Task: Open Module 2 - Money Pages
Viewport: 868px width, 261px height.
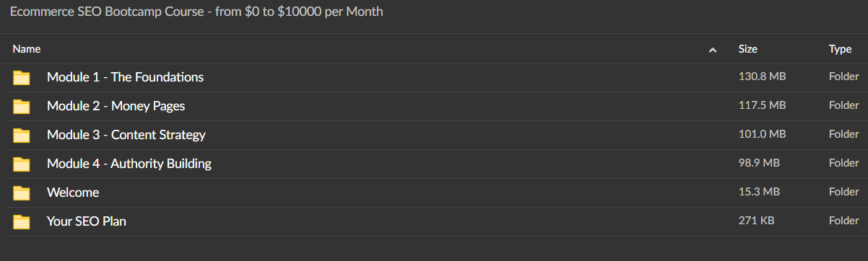Action: (116, 106)
